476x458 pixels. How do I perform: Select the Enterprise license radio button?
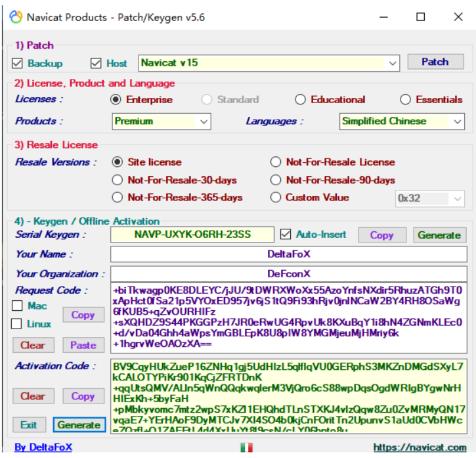(x=116, y=99)
